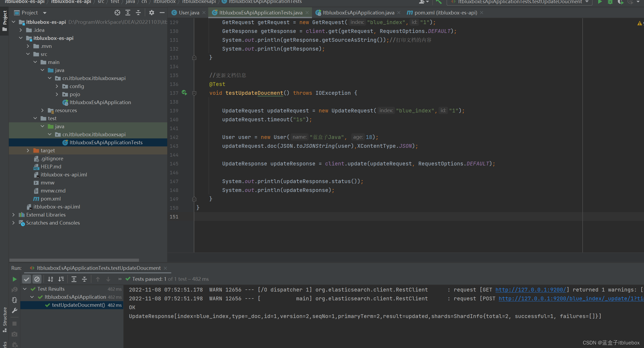Close the pom.xml editor tab
Viewport: 644px width, 348px height.
click(482, 13)
